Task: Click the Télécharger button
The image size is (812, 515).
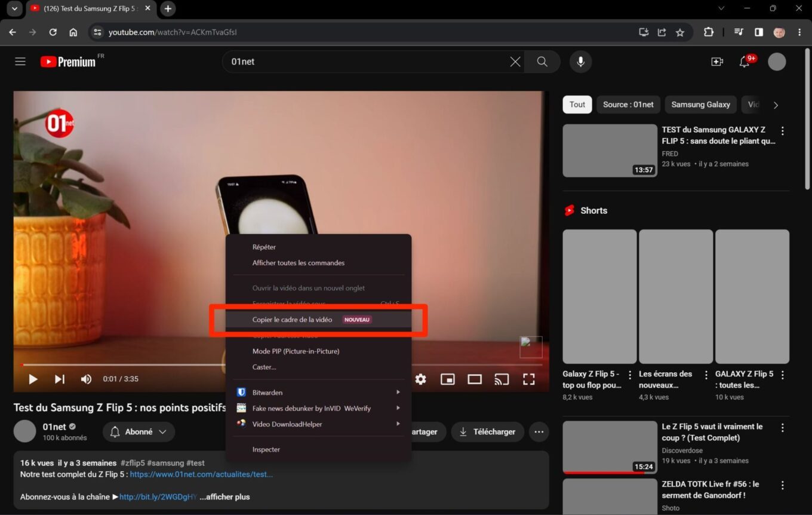Action: pos(487,432)
